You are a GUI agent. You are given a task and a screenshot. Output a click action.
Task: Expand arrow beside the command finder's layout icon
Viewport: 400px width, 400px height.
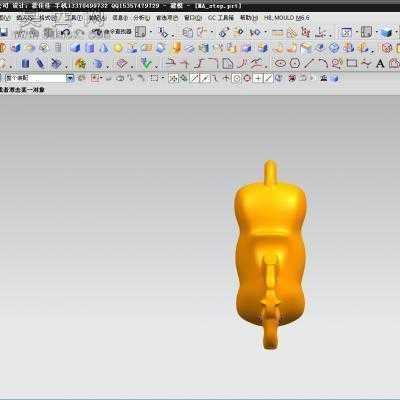(151, 32)
